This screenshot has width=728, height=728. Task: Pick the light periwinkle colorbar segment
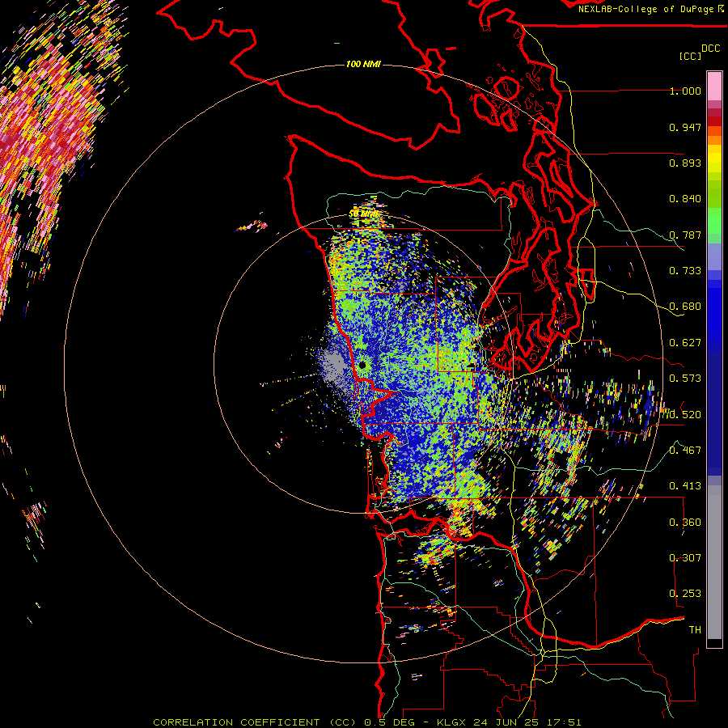[x=714, y=256]
